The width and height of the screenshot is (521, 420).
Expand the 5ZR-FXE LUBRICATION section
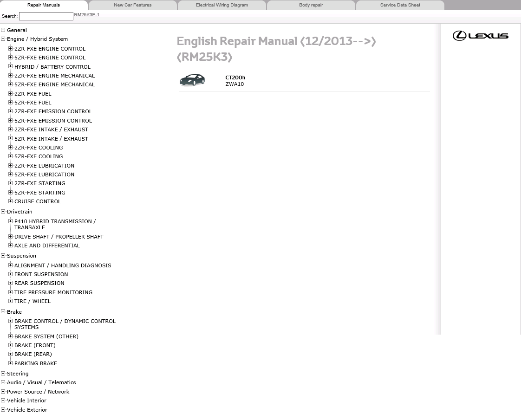pyautogui.click(x=10, y=174)
